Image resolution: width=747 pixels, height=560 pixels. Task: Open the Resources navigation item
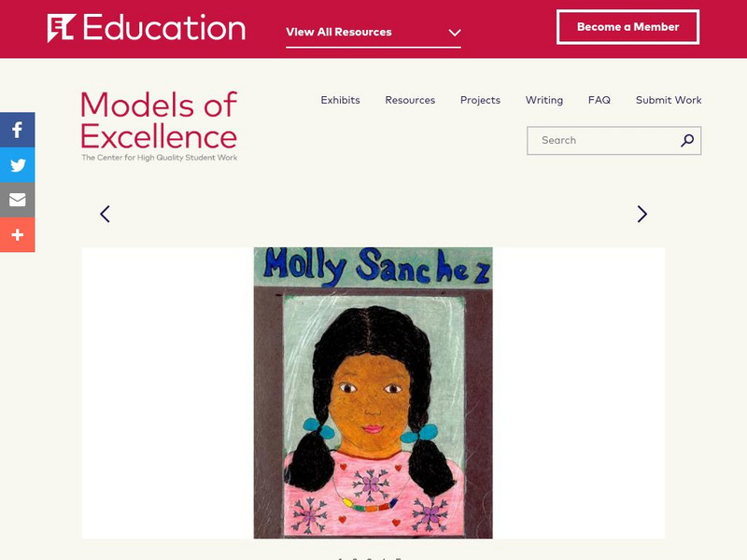(x=410, y=100)
